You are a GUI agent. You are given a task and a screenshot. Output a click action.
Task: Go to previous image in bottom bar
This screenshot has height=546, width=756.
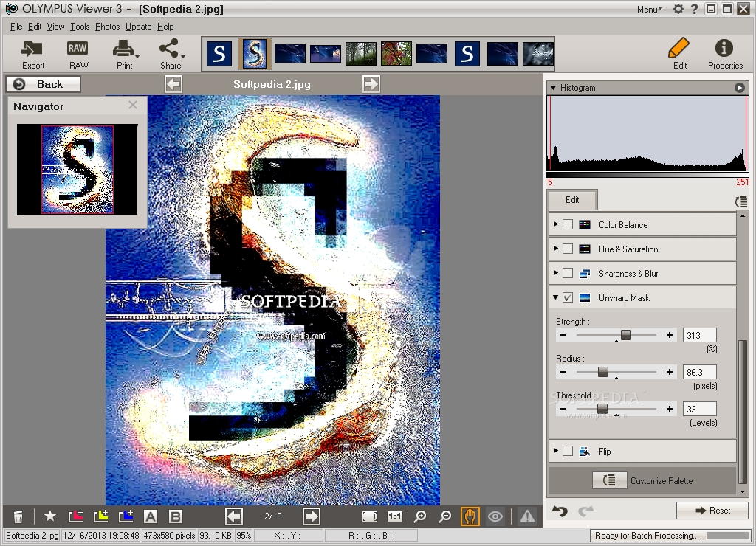[x=234, y=516]
